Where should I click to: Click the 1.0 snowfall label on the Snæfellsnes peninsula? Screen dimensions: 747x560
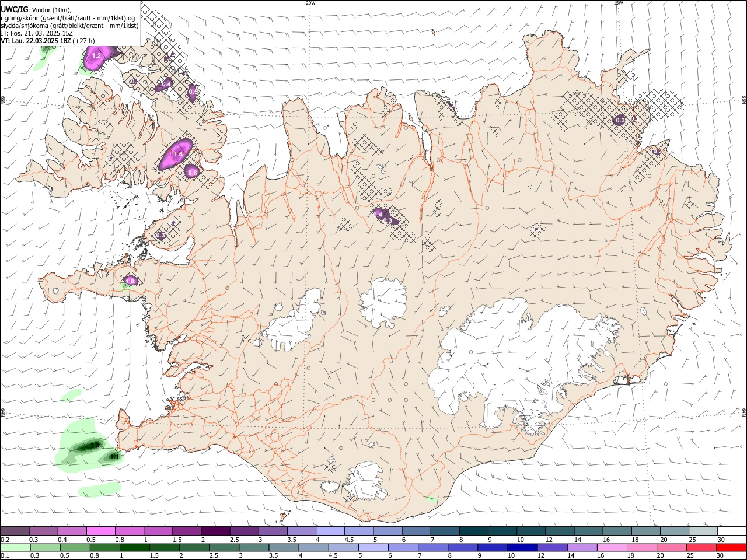(x=131, y=281)
